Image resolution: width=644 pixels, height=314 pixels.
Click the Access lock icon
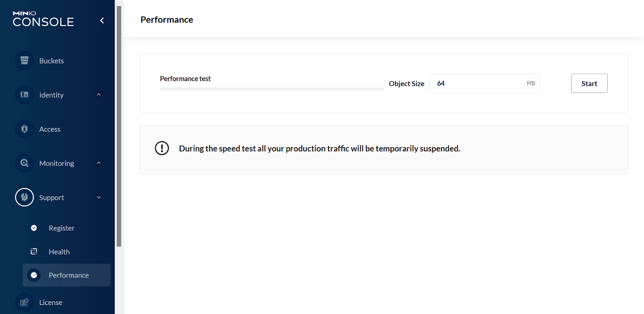[x=25, y=129]
